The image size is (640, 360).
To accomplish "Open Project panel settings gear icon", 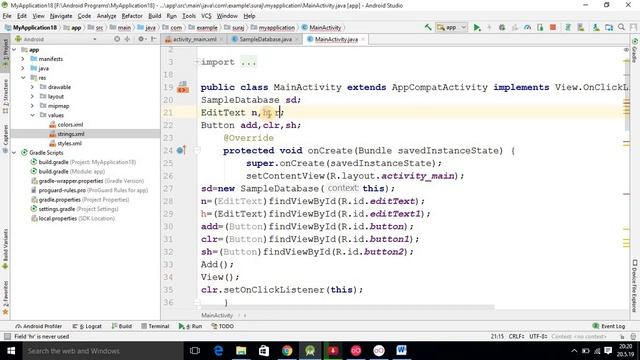I will click(x=142, y=39).
